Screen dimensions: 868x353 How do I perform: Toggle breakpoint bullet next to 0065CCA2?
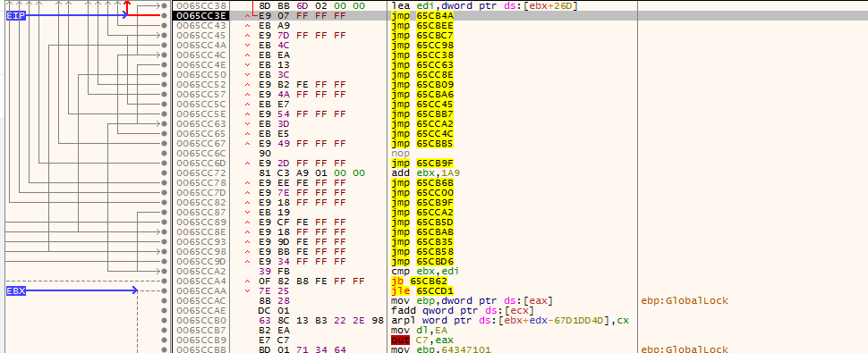click(164, 271)
